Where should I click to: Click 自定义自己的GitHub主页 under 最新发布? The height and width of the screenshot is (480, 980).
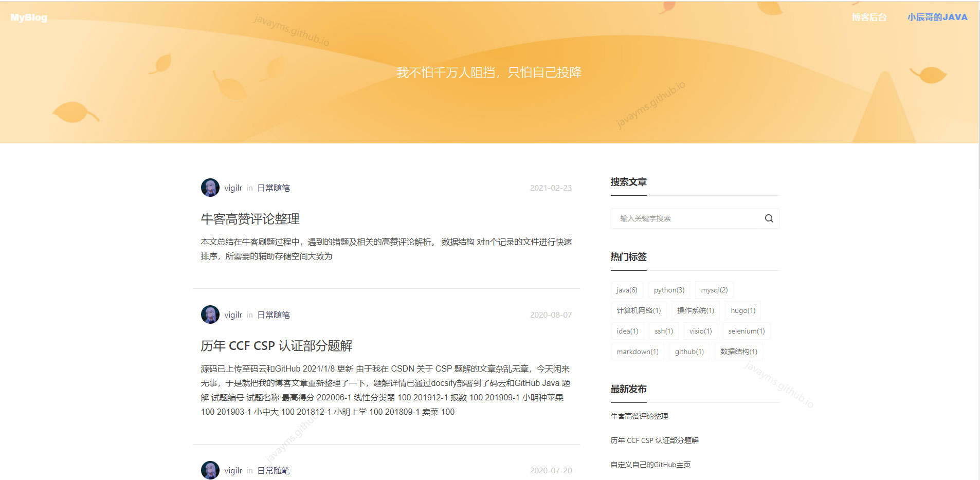[x=650, y=464]
